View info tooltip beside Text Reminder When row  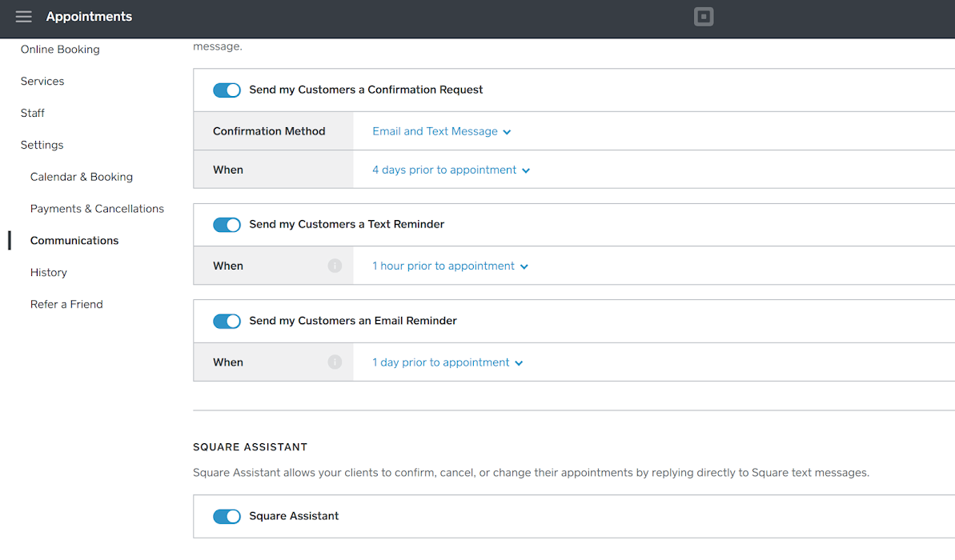point(335,266)
